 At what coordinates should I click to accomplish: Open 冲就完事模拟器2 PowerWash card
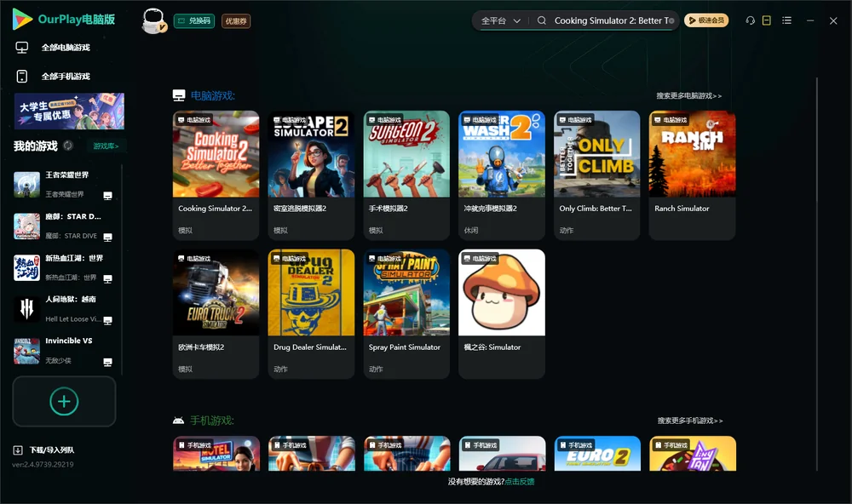click(x=502, y=175)
